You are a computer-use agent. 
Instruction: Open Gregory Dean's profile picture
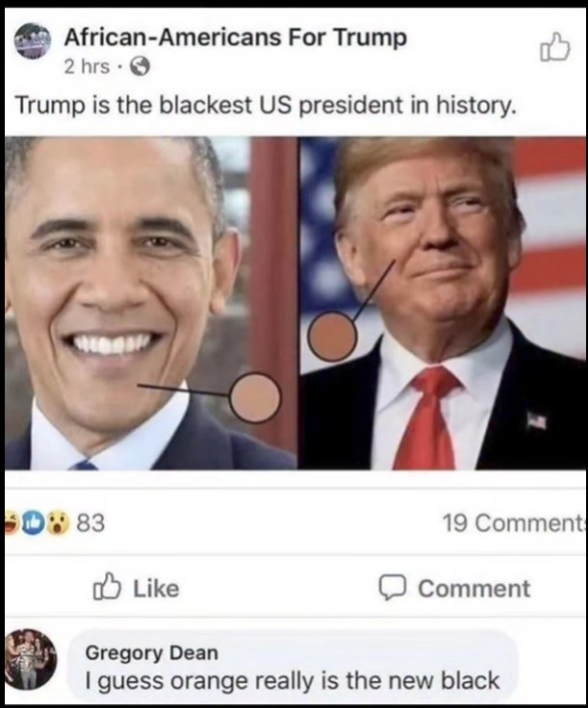pos(31,659)
